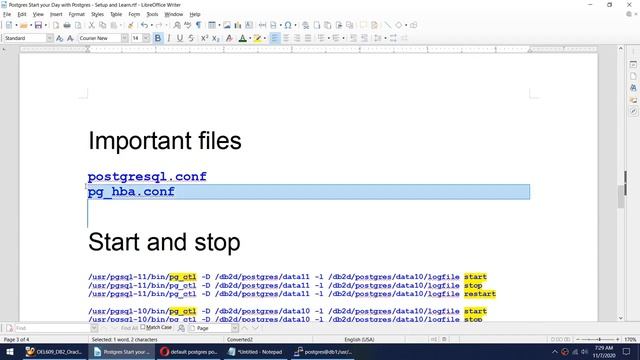Insert special character omega icon
This screenshot has height=360, width=640.
(288, 25)
